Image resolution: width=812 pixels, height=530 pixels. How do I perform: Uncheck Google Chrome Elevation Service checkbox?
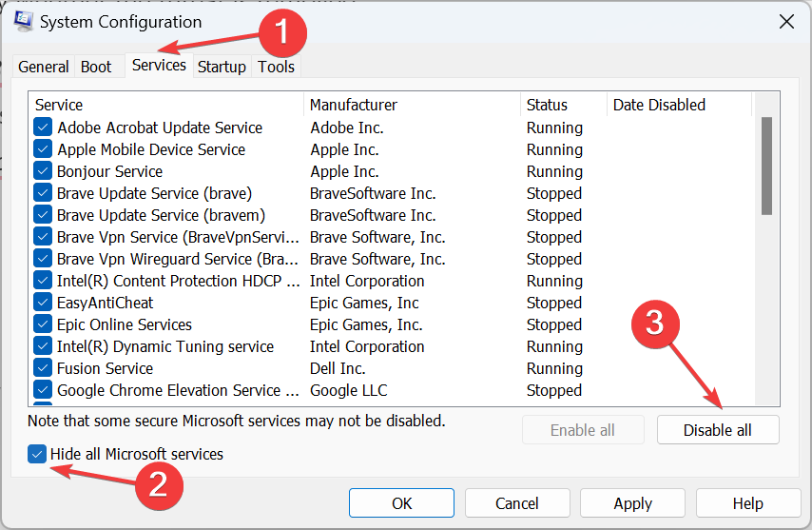[x=43, y=390]
